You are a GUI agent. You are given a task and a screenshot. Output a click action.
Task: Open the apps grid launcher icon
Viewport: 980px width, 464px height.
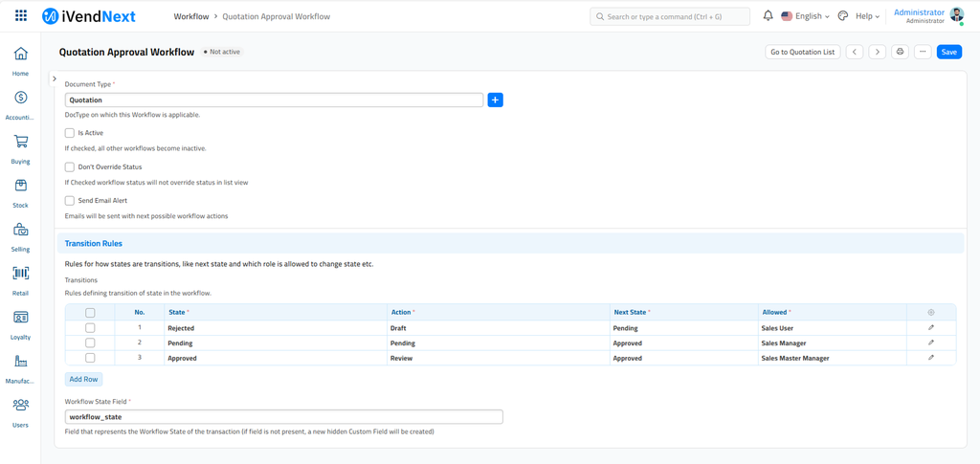pos(21,16)
